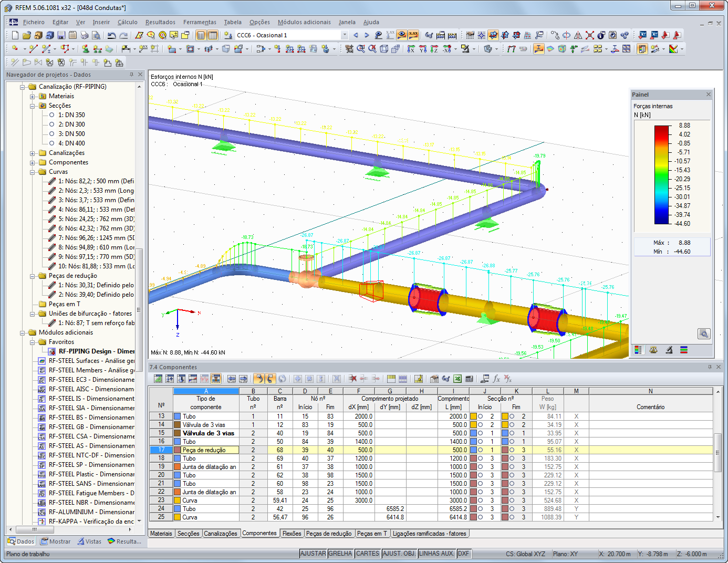
Task: Toggle AJUST. OBJ. in status bar
Action: pos(399,554)
